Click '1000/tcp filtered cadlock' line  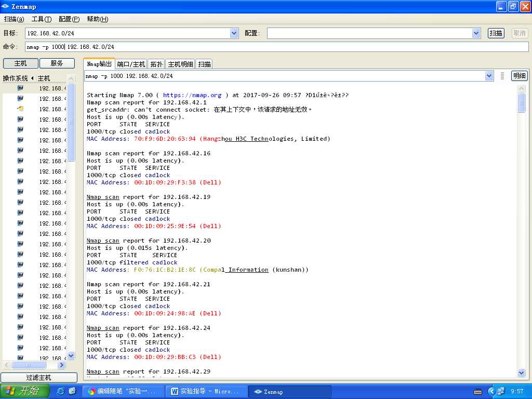(x=132, y=262)
